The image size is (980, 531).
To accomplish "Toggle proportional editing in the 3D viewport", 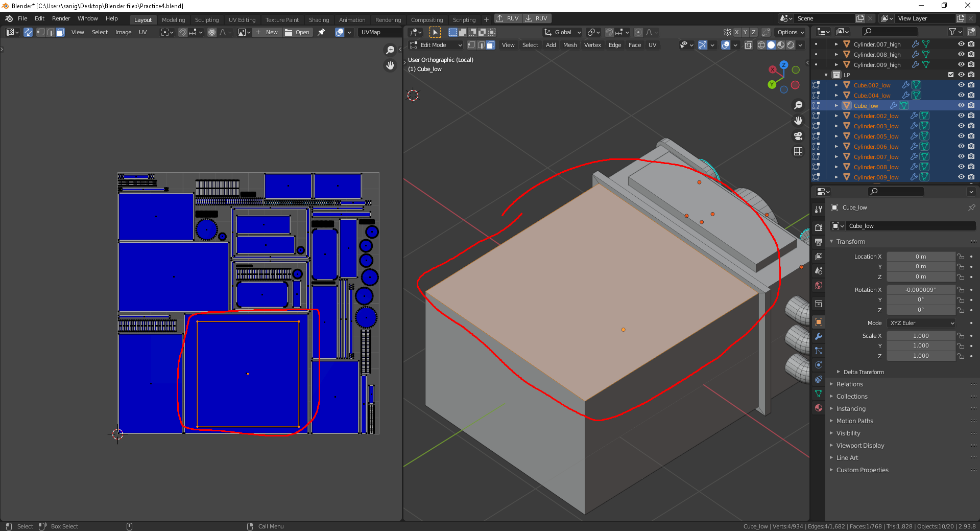I will pyautogui.click(x=638, y=32).
